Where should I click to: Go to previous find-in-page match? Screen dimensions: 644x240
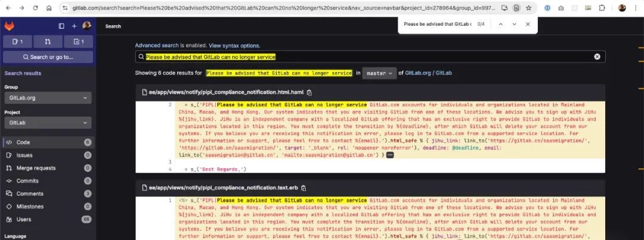[x=500, y=24]
